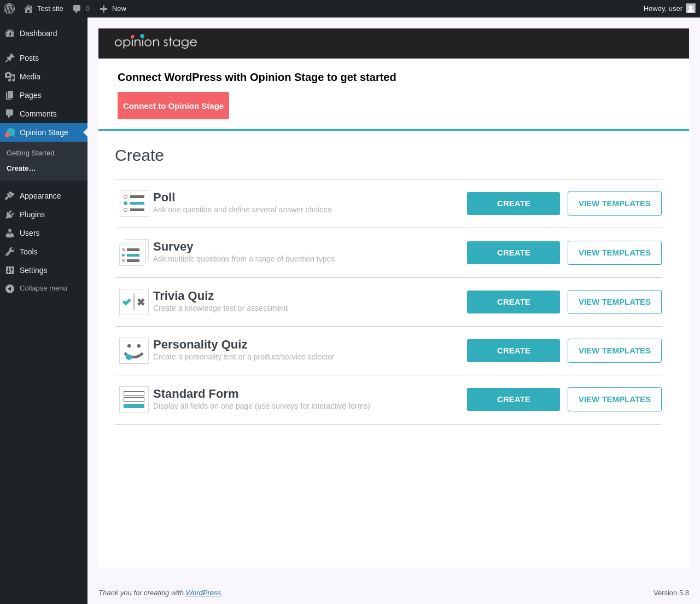Screen dimensions: 700x604
Task: Click the Standard Form heading
Action: (x=196, y=394)
